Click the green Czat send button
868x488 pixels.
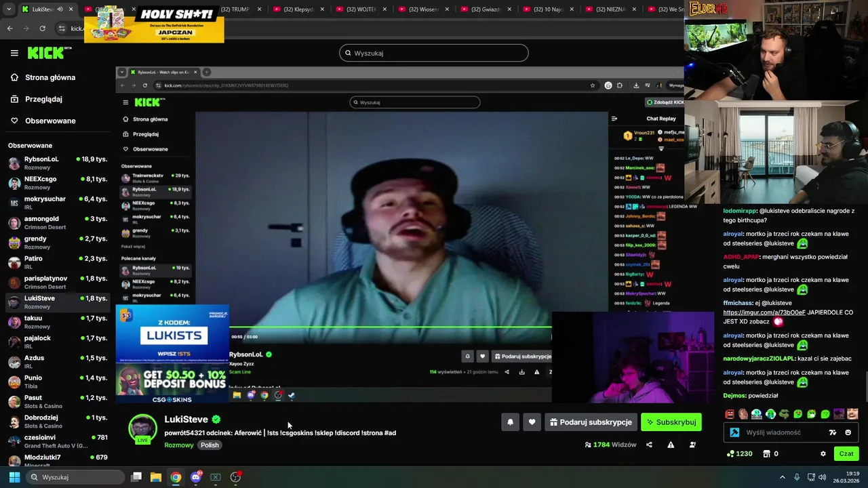coord(846,454)
